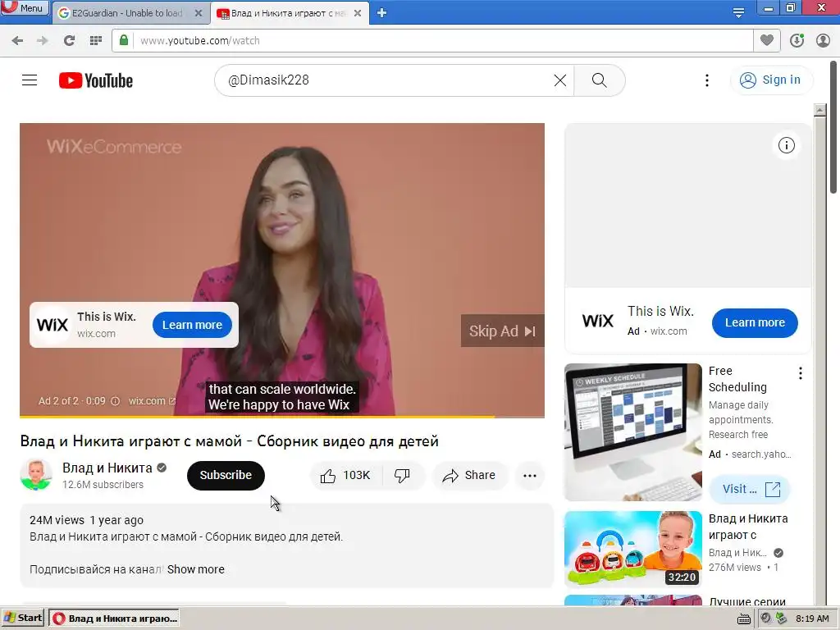Click the Sign in button

771,80
